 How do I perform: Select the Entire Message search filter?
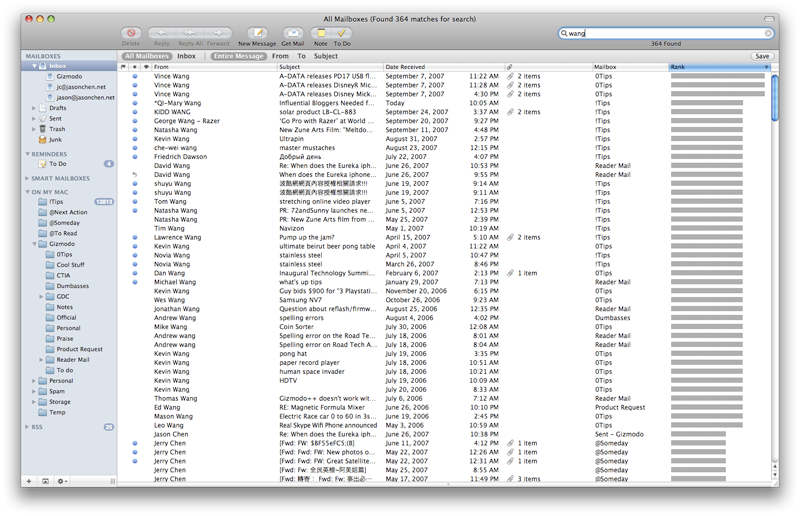point(239,56)
